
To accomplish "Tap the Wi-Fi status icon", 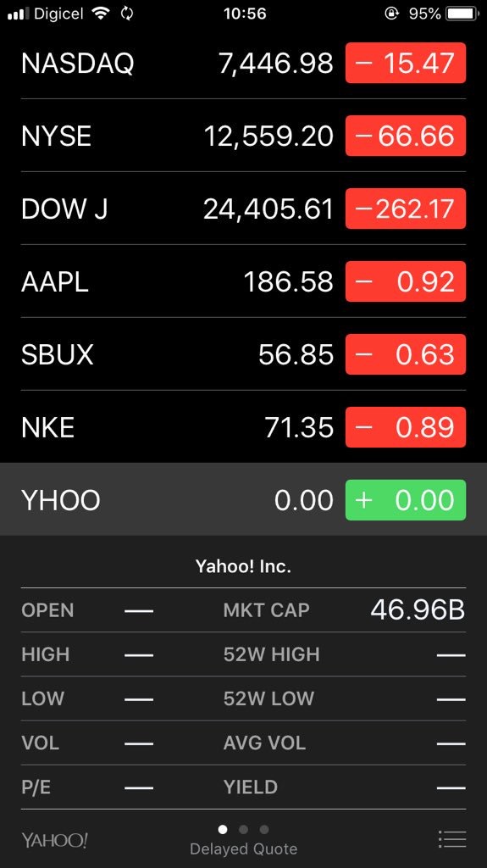I will [x=101, y=14].
